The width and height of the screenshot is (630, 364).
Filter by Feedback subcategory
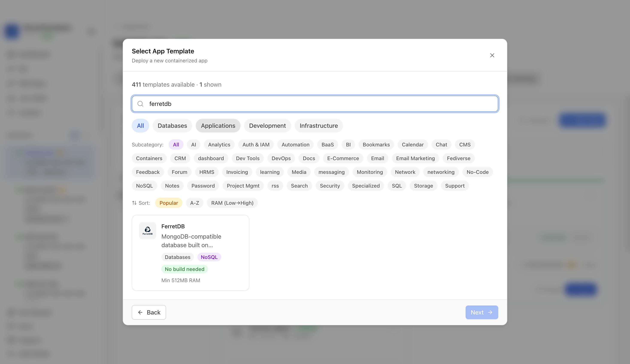(x=148, y=172)
